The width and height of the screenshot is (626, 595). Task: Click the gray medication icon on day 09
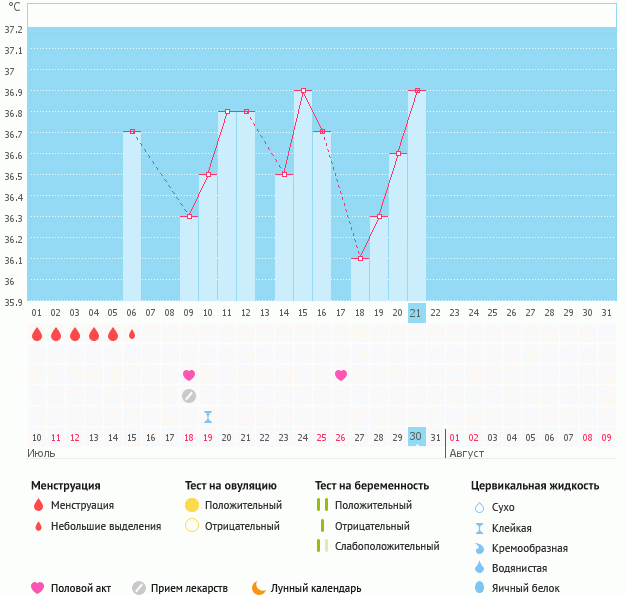(x=189, y=396)
